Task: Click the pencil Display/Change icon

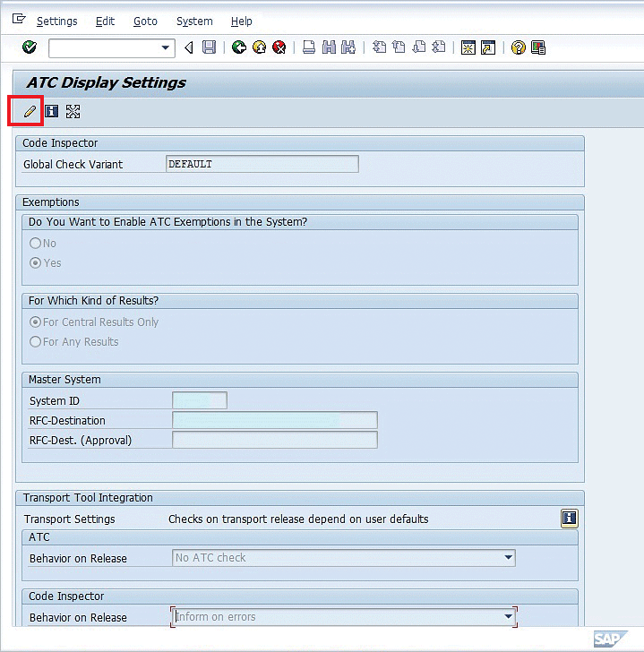Action: (30, 112)
